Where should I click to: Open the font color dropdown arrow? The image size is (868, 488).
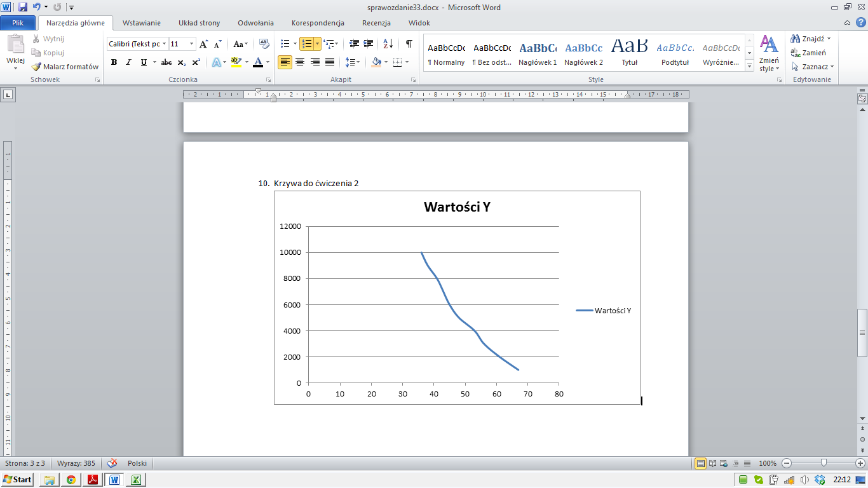click(x=268, y=62)
